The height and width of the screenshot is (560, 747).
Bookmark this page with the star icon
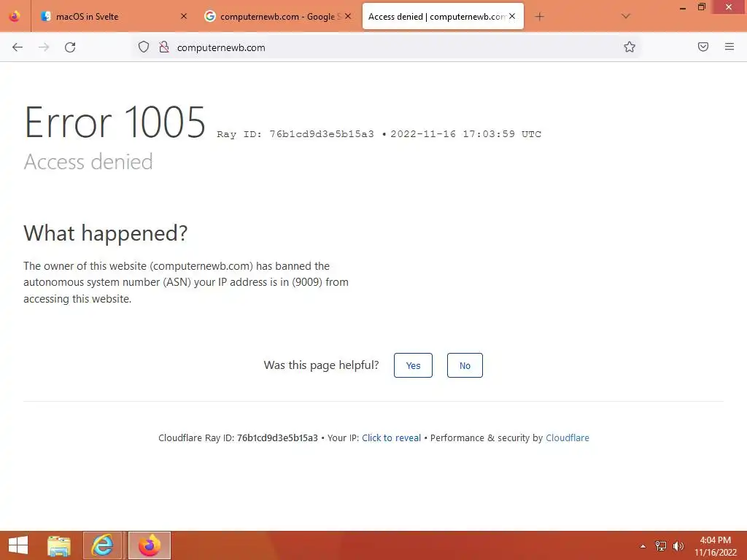630,47
